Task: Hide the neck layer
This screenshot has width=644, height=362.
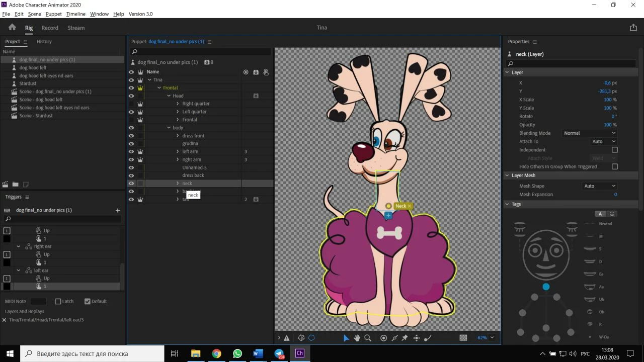Action: [x=131, y=184]
